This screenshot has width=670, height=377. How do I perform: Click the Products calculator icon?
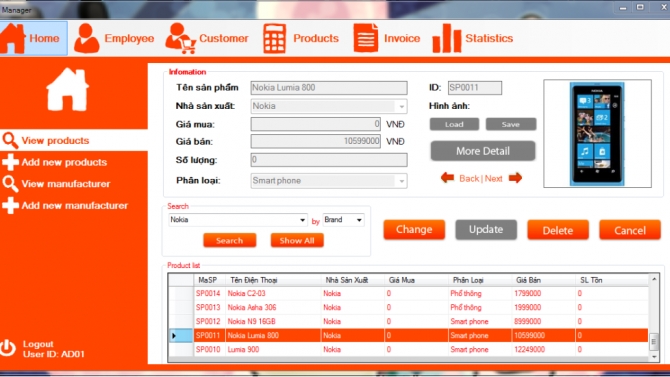274,38
